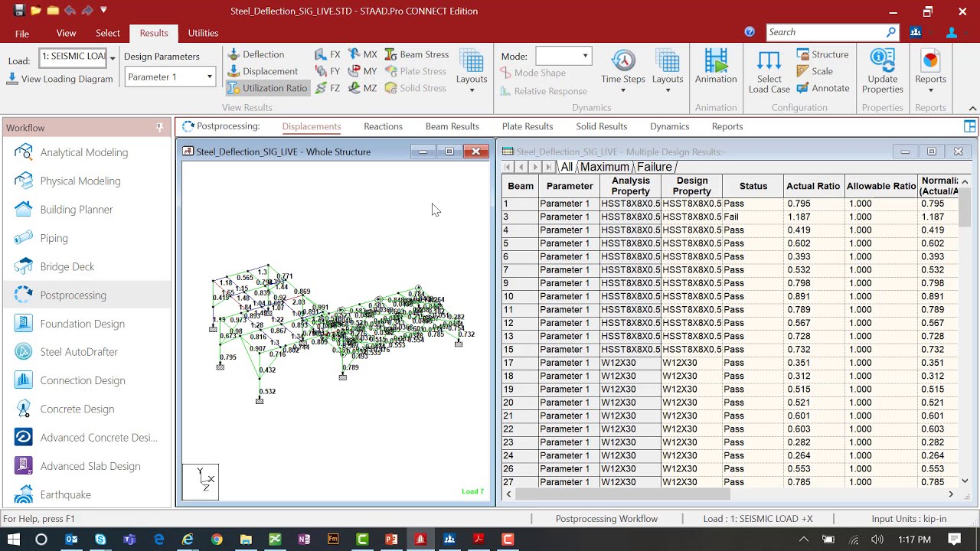Screen dimensions: 980x551
Task: Show Beam Stress results
Action: (x=416, y=54)
